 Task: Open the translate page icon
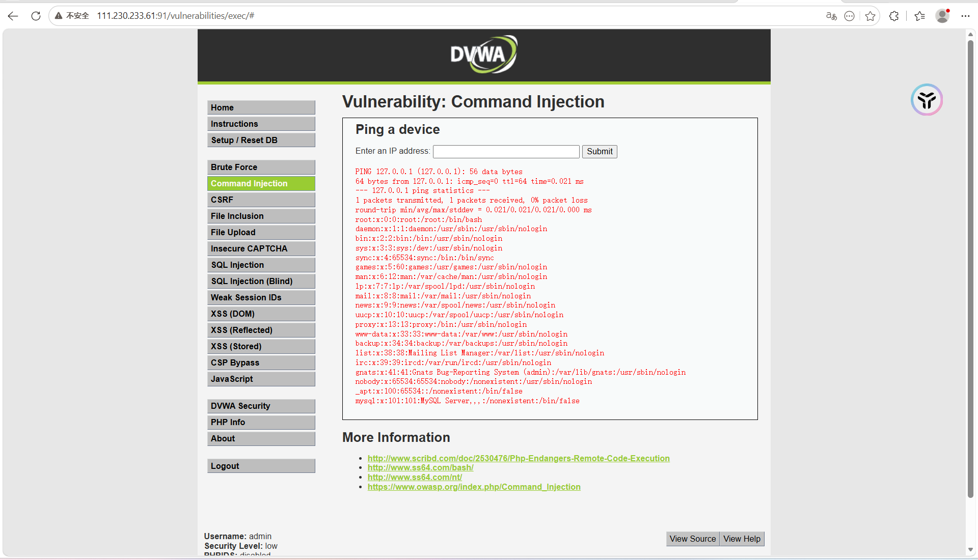[x=831, y=16]
